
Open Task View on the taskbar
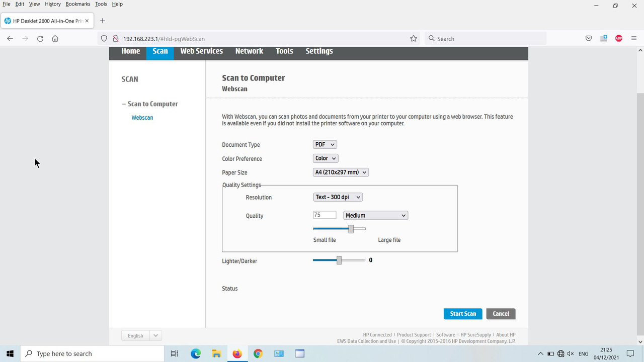coord(174,353)
